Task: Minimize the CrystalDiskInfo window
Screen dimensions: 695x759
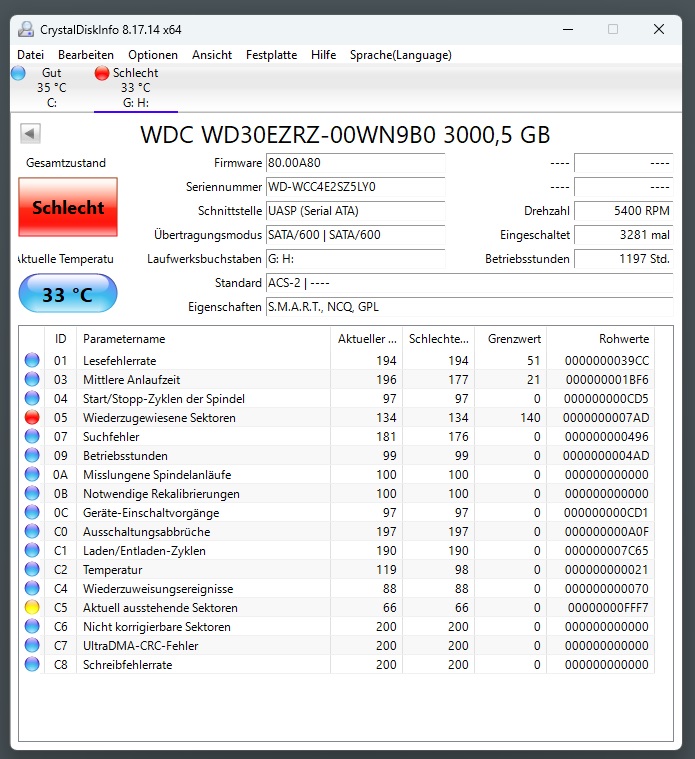Action: tap(568, 30)
